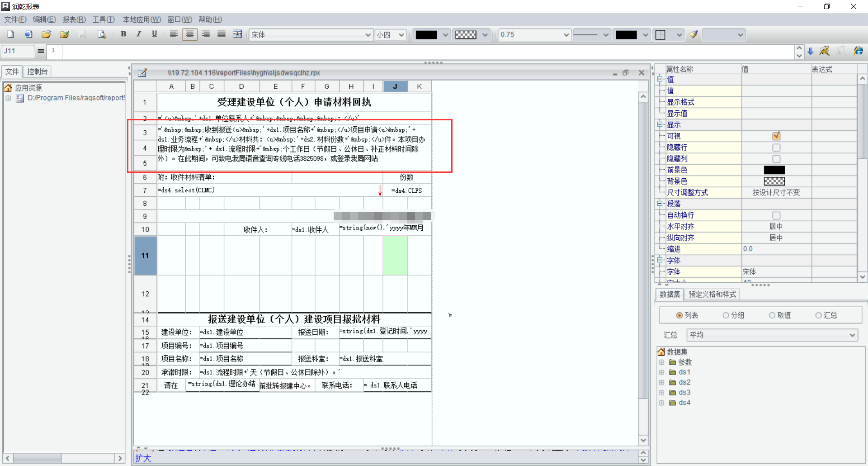The image size is (868, 466).
Task: Open the 文件 menu
Action: (15, 19)
